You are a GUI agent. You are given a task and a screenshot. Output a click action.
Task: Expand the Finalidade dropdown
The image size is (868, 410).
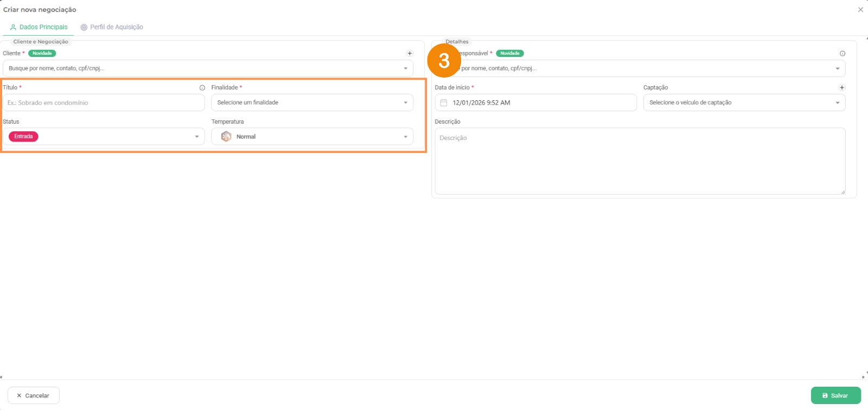tap(405, 102)
